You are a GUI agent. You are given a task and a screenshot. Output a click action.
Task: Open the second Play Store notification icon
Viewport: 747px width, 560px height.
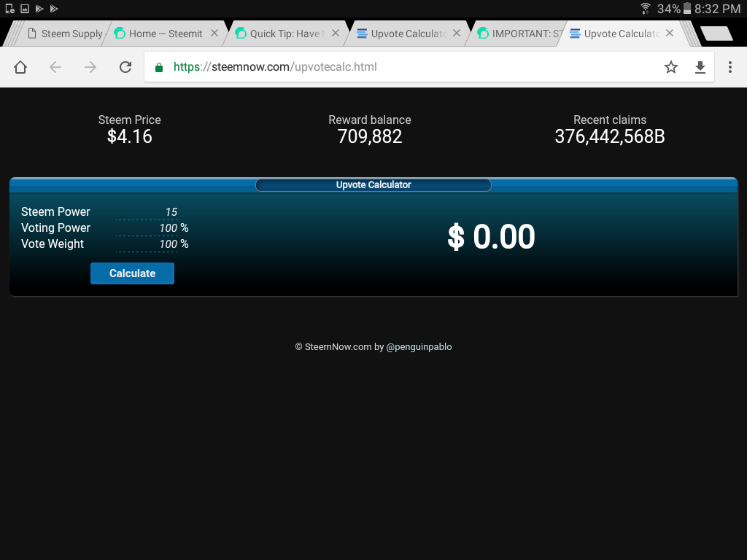coord(54,8)
